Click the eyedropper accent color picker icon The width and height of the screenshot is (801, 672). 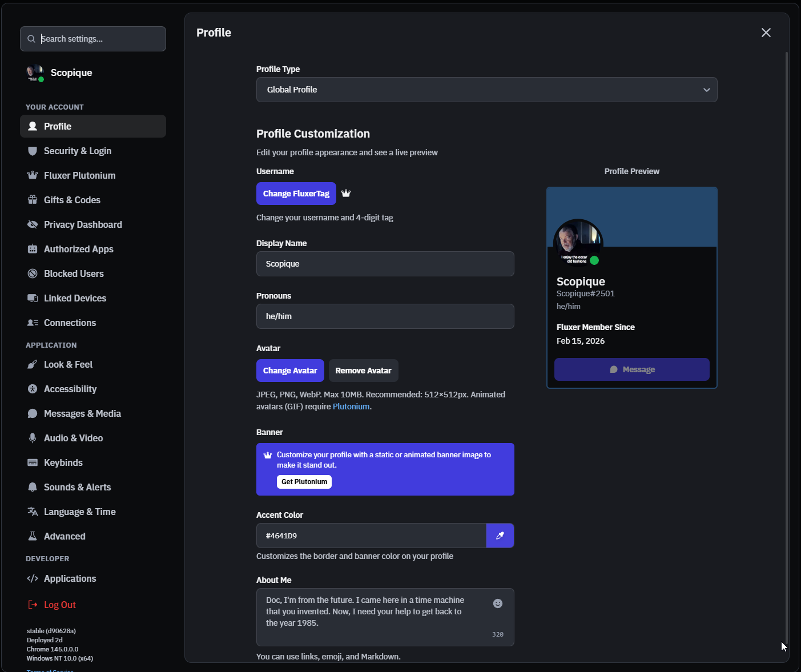point(500,536)
